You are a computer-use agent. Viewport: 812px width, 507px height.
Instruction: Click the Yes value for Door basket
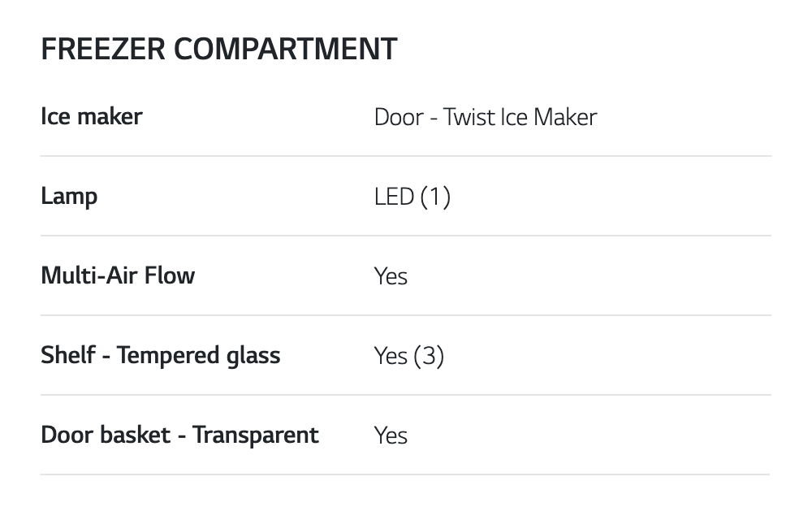point(391,435)
